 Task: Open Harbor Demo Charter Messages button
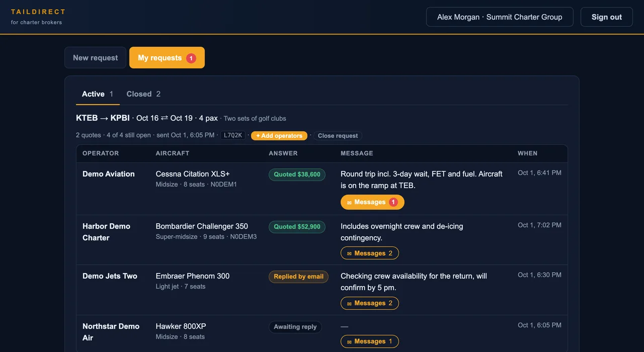[x=370, y=253]
